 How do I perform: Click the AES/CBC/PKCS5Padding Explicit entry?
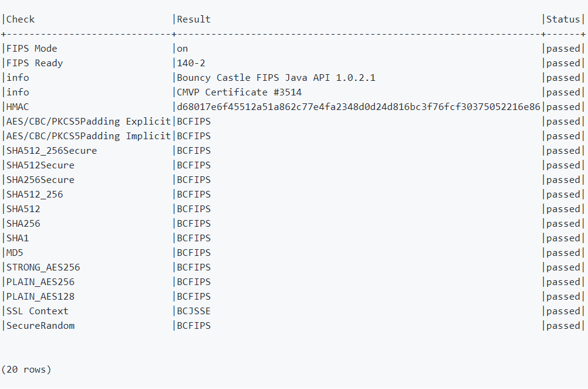(x=88, y=122)
